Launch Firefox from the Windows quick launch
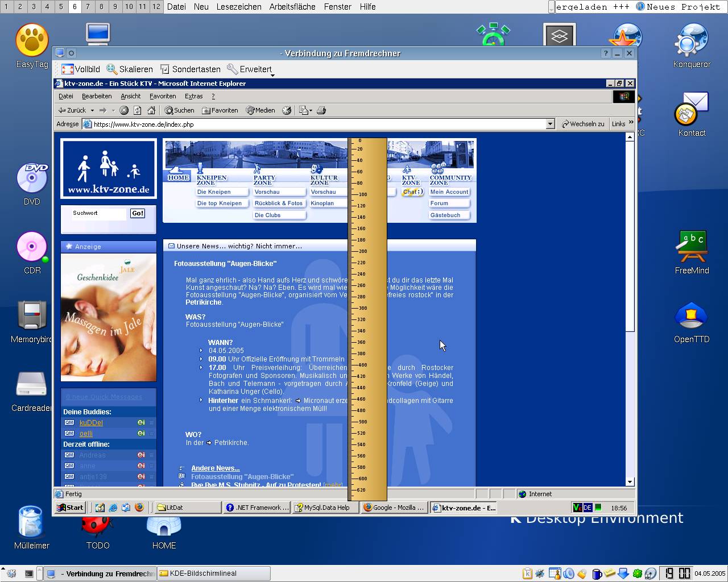The height and width of the screenshot is (582, 728). tap(139, 508)
